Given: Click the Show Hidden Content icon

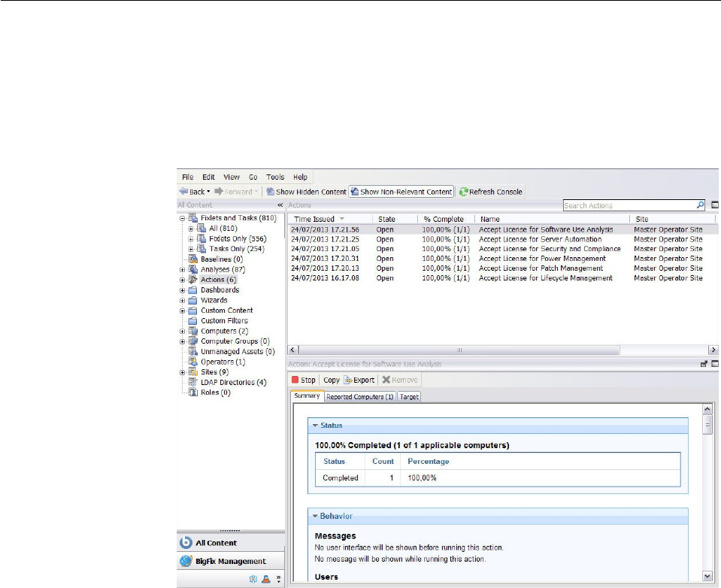Looking at the screenshot, I should [x=271, y=191].
